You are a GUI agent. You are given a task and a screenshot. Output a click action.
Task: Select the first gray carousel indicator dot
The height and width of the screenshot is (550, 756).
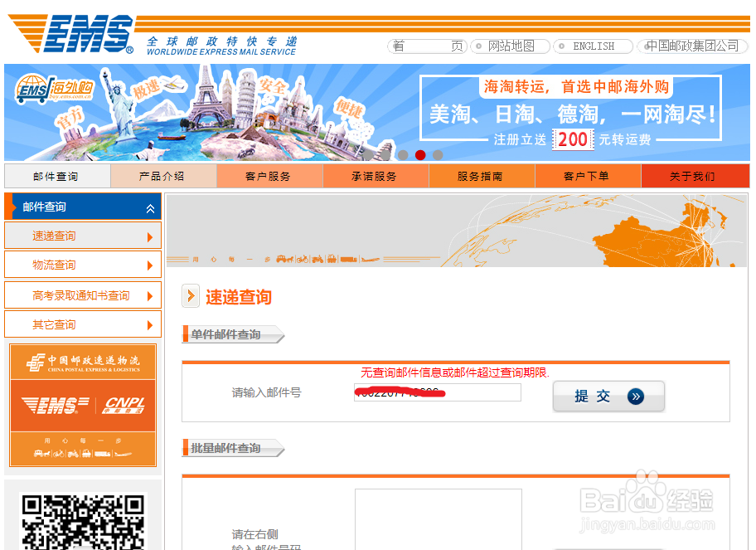[x=402, y=154]
